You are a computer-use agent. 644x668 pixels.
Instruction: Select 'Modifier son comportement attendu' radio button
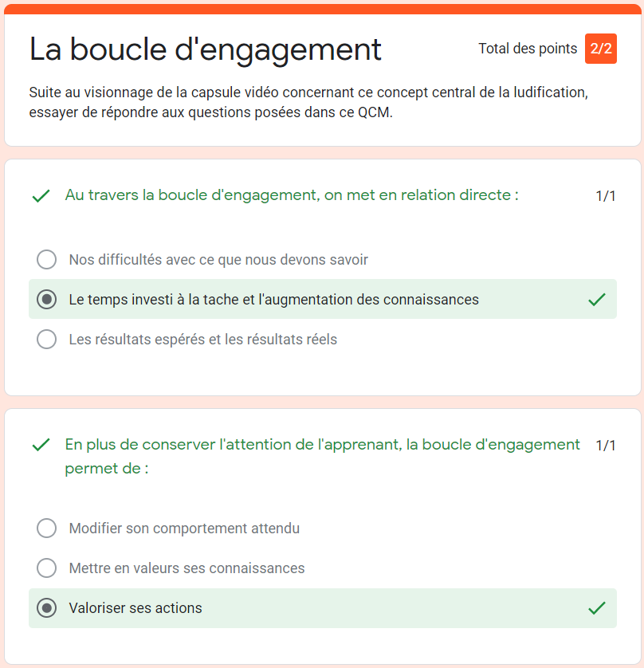click(x=46, y=528)
